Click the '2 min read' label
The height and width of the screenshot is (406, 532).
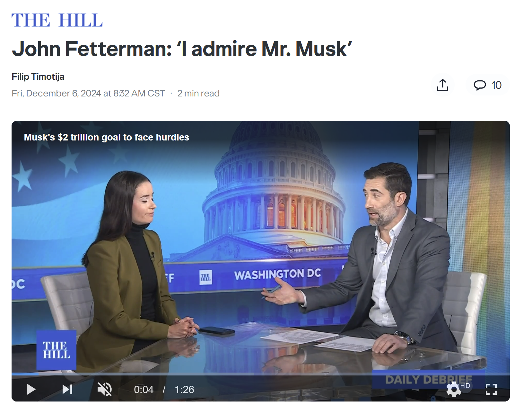198,93
